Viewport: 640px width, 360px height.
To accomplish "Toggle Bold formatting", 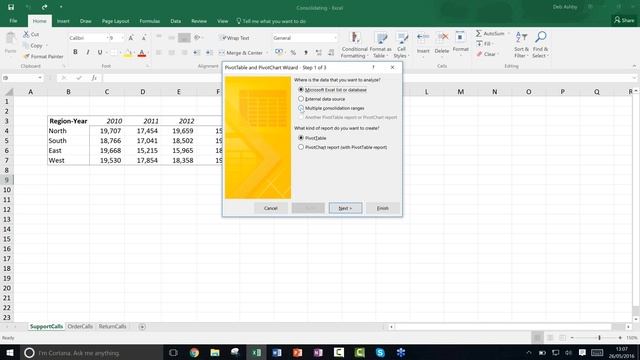I will click(x=75, y=52).
